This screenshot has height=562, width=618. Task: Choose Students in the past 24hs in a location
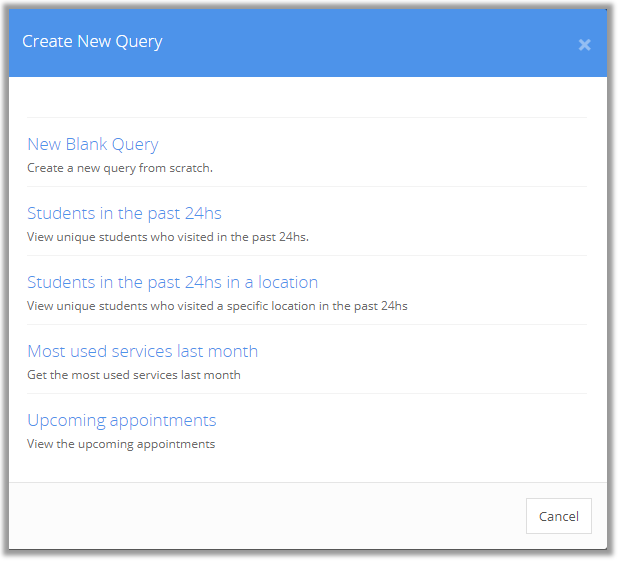pyautogui.click(x=172, y=282)
